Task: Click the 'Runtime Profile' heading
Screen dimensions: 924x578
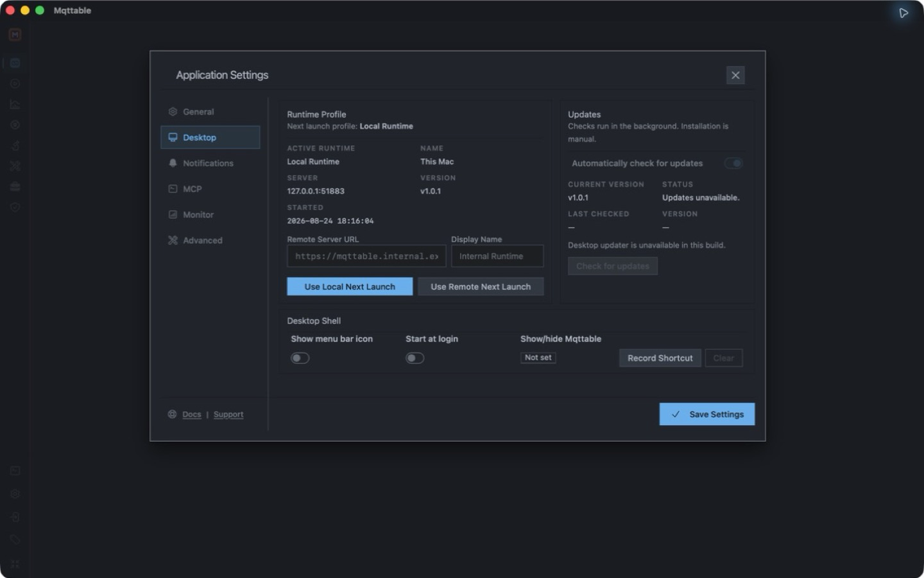Action: [316, 114]
